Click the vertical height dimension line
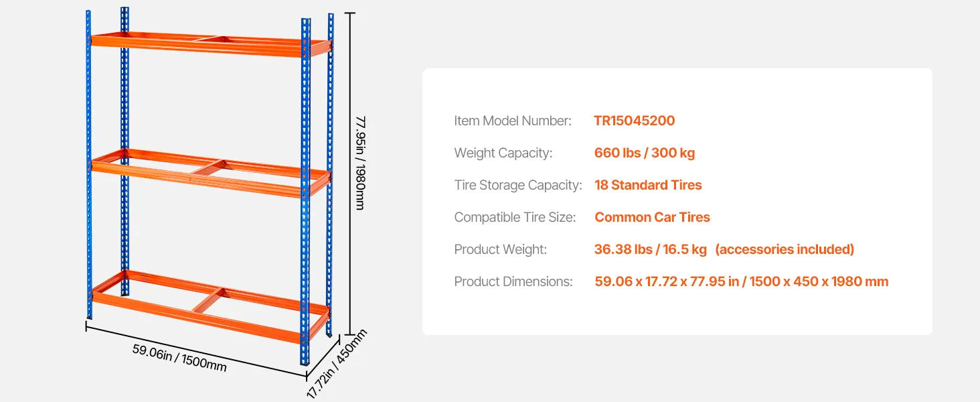The image size is (980, 402). tap(350, 174)
